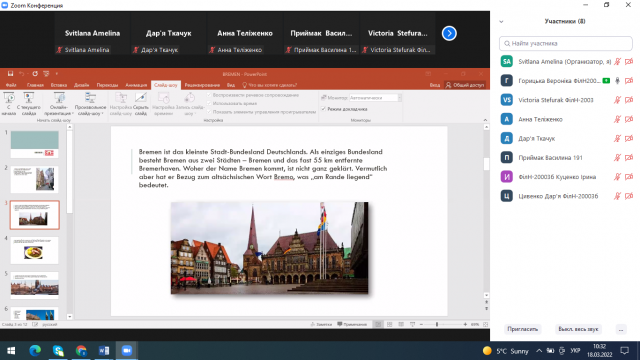640x360 pixels.
Task: Switch to the Переходы ribbon tab
Action: click(107, 85)
